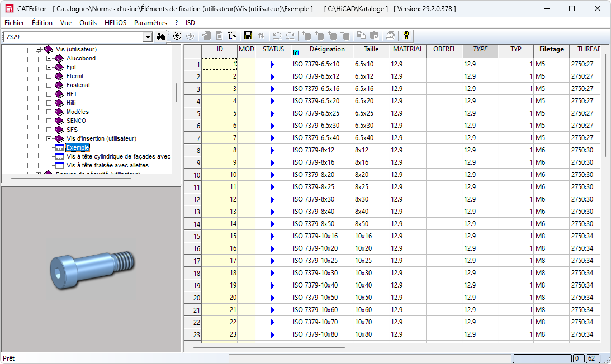Click the printer icon in toolbar
This screenshot has width=611, height=364.
(x=390, y=36)
